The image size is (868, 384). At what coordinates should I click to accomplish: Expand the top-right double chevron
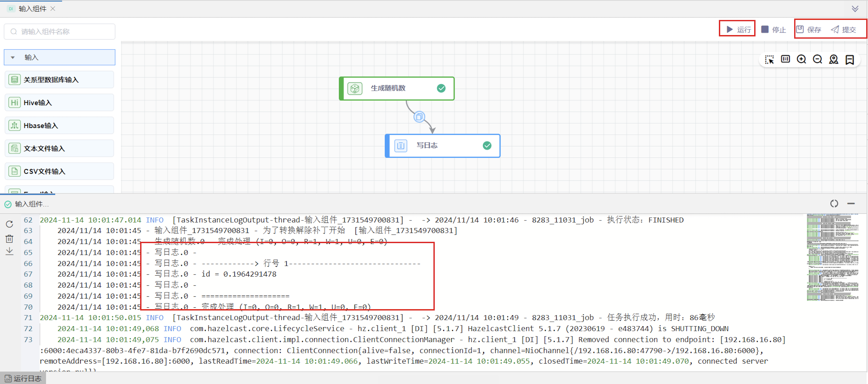coord(855,9)
